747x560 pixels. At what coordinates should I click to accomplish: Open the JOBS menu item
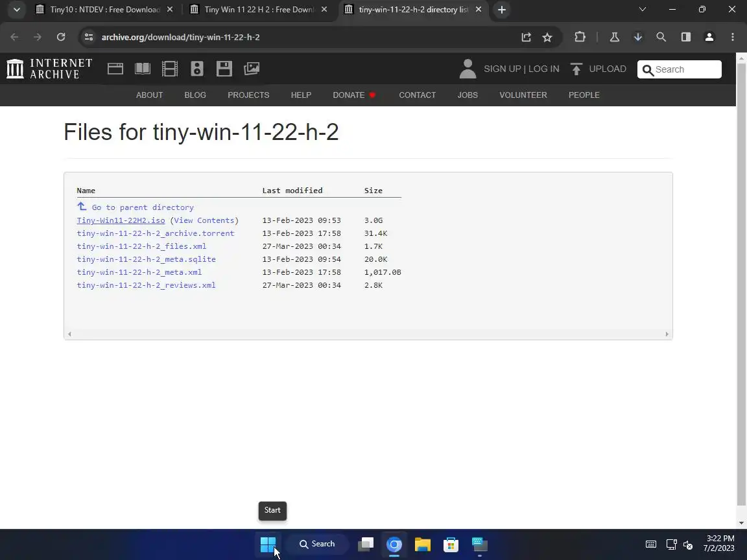pos(468,95)
